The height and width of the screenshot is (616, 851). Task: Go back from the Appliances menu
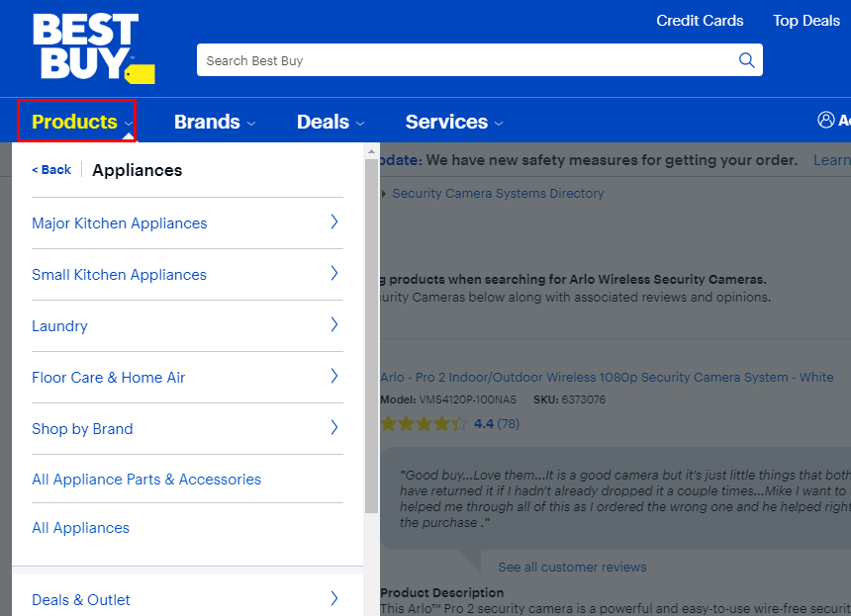click(x=51, y=170)
